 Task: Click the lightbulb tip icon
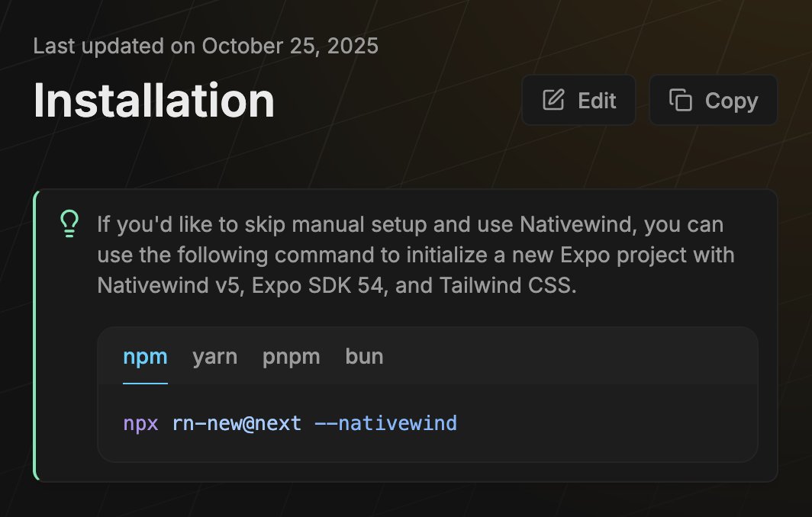pos(69,223)
